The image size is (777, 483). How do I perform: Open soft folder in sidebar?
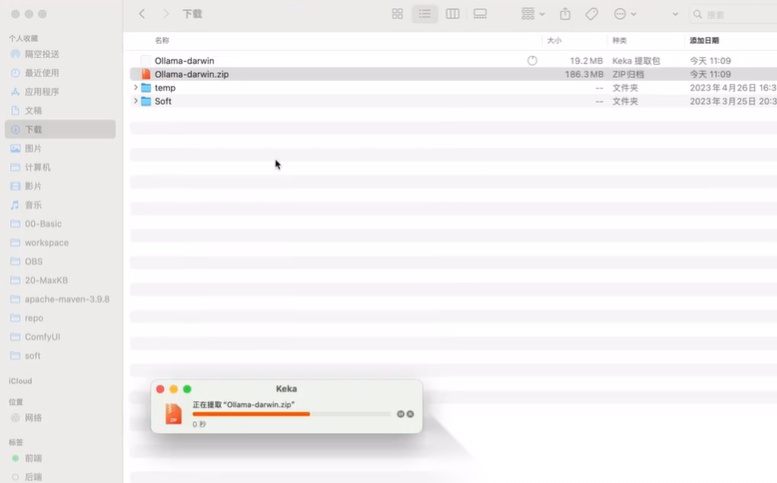tap(60, 355)
